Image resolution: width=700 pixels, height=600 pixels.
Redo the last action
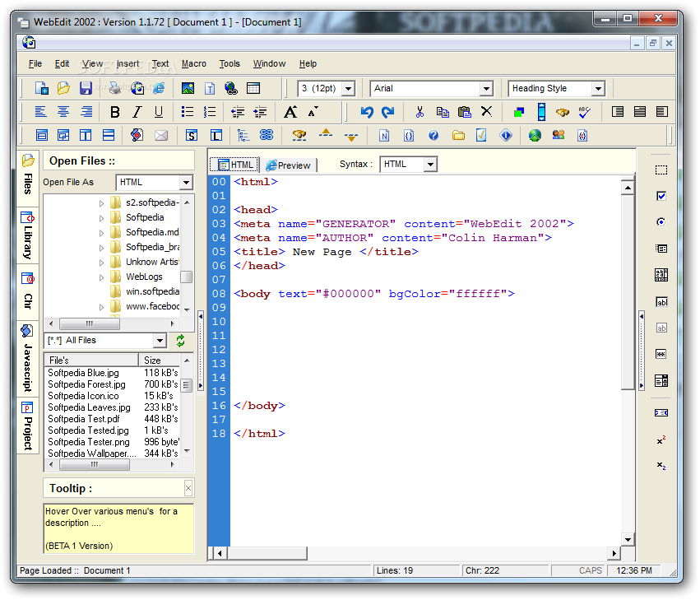pyautogui.click(x=388, y=112)
